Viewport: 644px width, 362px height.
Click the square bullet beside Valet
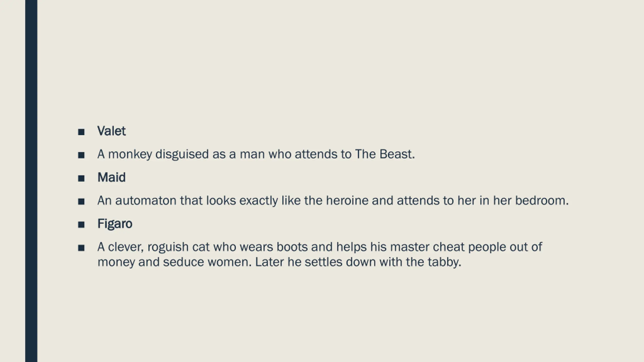81,132
